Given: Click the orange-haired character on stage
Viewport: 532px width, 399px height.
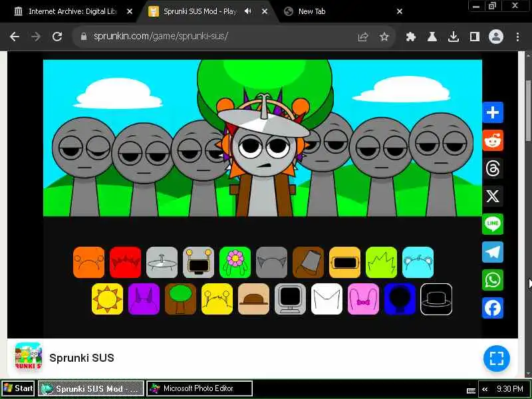Looking at the screenshot, I should [263, 153].
